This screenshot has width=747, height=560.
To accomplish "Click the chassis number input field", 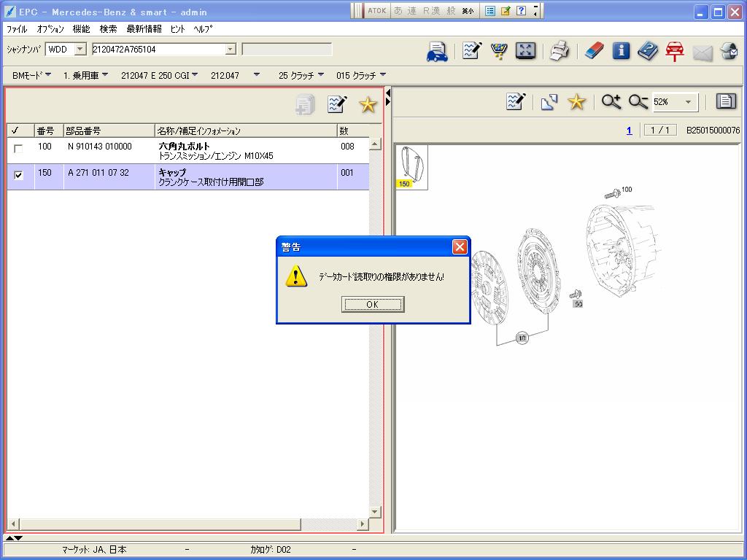I will (158, 49).
